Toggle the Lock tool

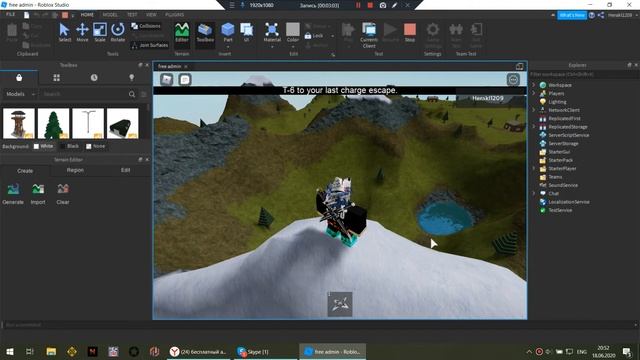pyautogui.click(x=314, y=36)
